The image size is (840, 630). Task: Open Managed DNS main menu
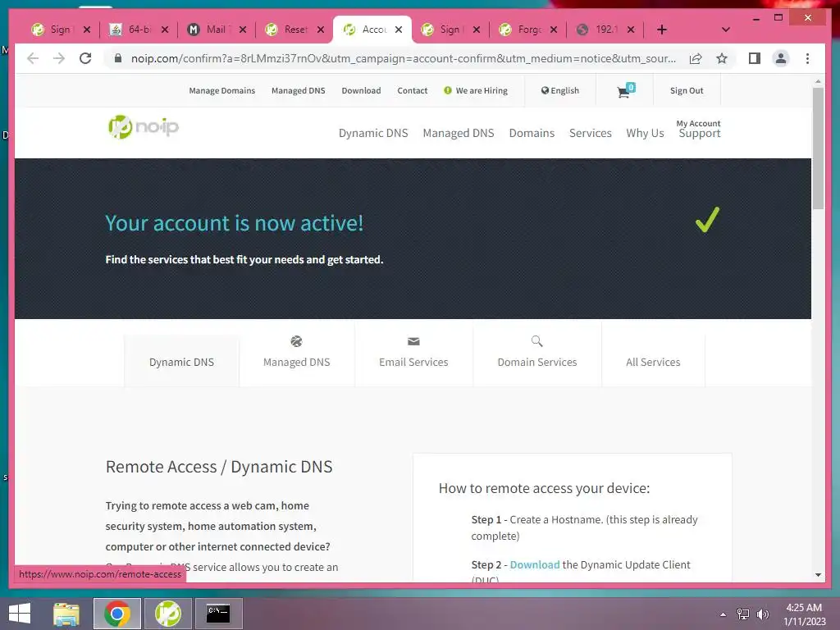pyautogui.click(x=459, y=133)
